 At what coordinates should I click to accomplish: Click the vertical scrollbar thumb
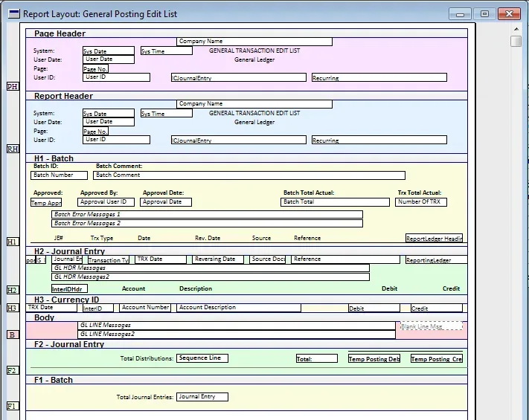click(x=516, y=42)
